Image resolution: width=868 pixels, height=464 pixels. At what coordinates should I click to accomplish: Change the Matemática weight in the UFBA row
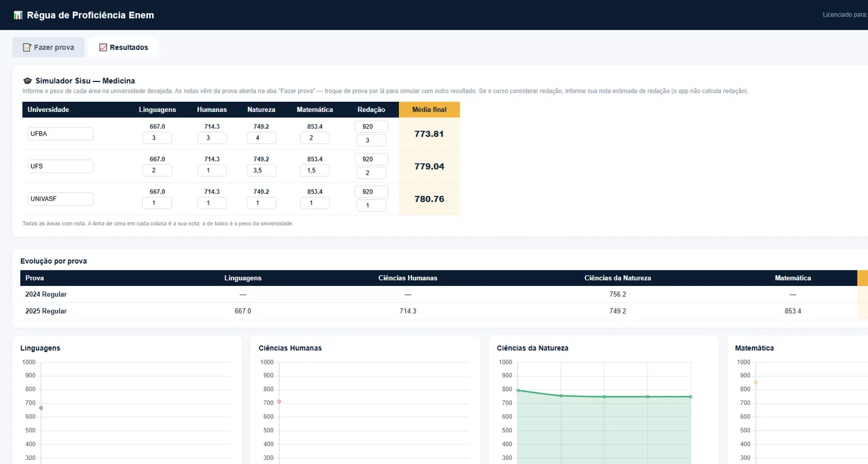click(315, 138)
